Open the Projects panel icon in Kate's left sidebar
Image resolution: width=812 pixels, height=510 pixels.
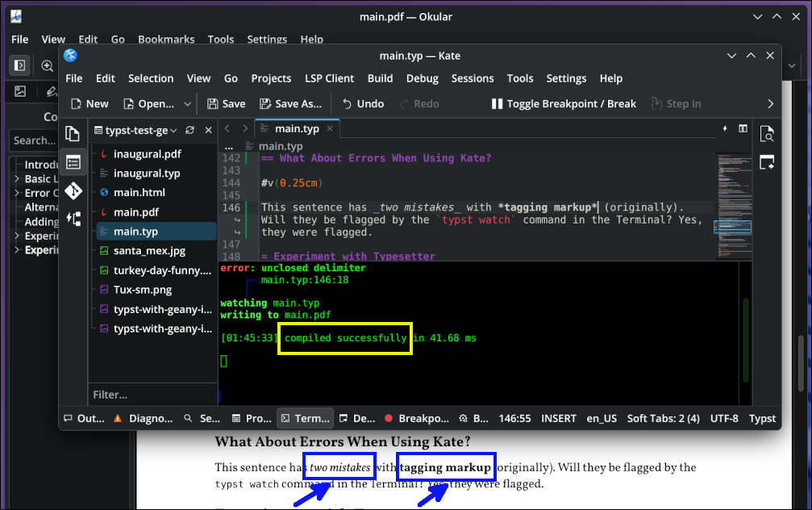pyautogui.click(x=73, y=163)
